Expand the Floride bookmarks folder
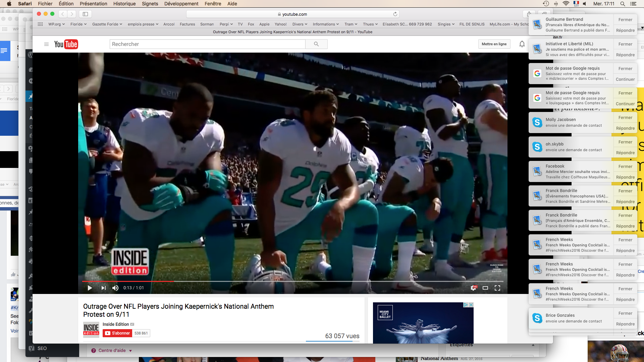The height and width of the screenshot is (362, 644). pyautogui.click(x=78, y=24)
